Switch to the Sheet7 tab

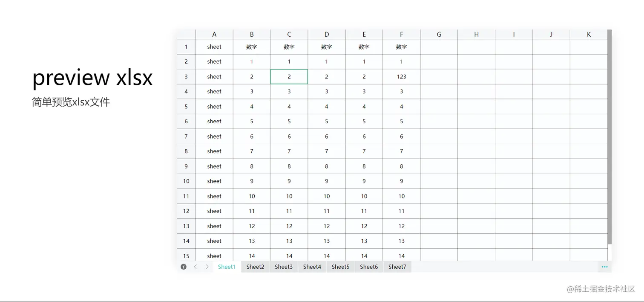pyautogui.click(x=397, y=267)
